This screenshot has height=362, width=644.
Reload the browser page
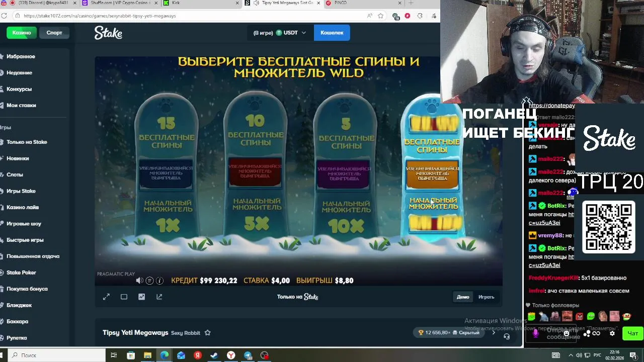click(4, 16)
